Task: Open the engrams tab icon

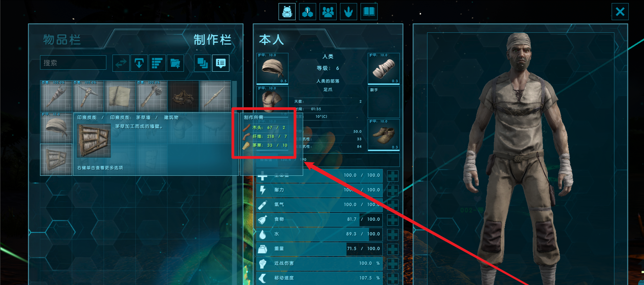Action: click(307, 12)
